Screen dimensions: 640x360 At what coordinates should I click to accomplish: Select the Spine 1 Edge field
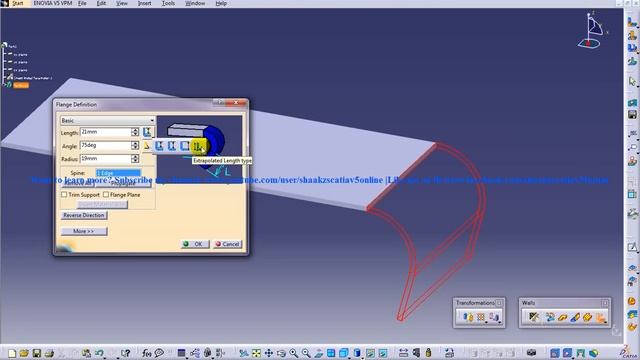point(118,173)
